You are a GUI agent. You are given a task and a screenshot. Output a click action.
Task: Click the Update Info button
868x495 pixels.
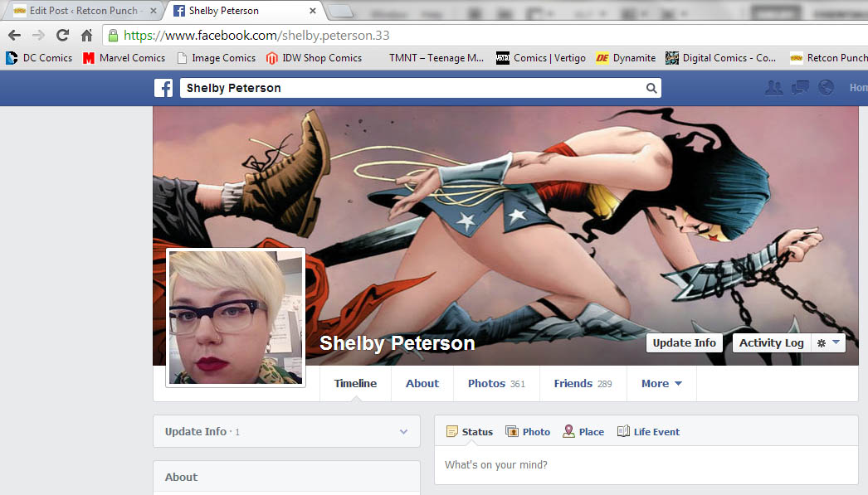[684, 343]
